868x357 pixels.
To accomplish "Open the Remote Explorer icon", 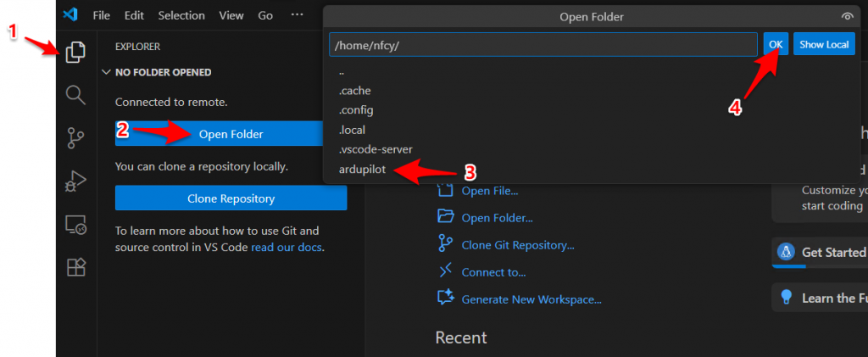I will coord(76,225).
